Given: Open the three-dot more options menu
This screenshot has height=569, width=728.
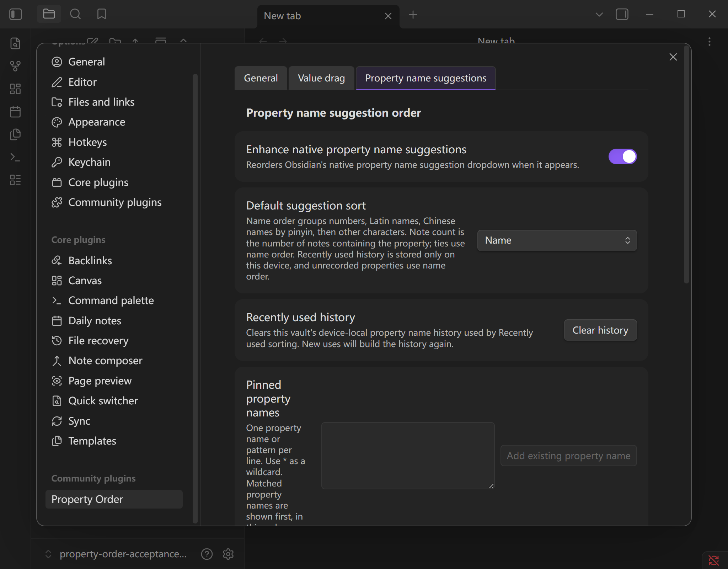Looking at the screenshot, I should point(710,42).
